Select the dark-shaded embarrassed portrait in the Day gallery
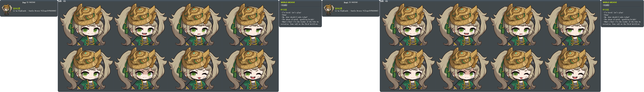644x92 pixels. [x=140, y=69]
